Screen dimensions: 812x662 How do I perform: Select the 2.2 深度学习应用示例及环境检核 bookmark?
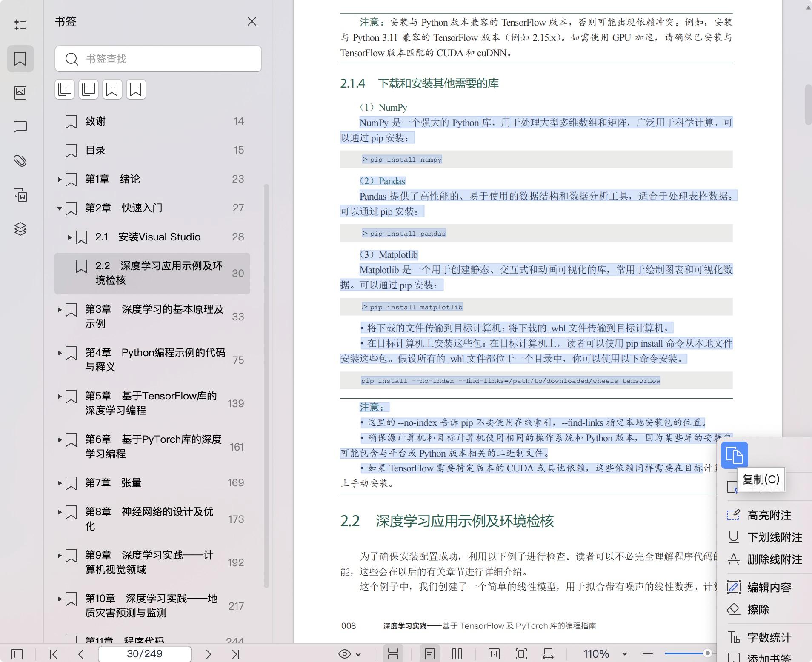point(152,273)
